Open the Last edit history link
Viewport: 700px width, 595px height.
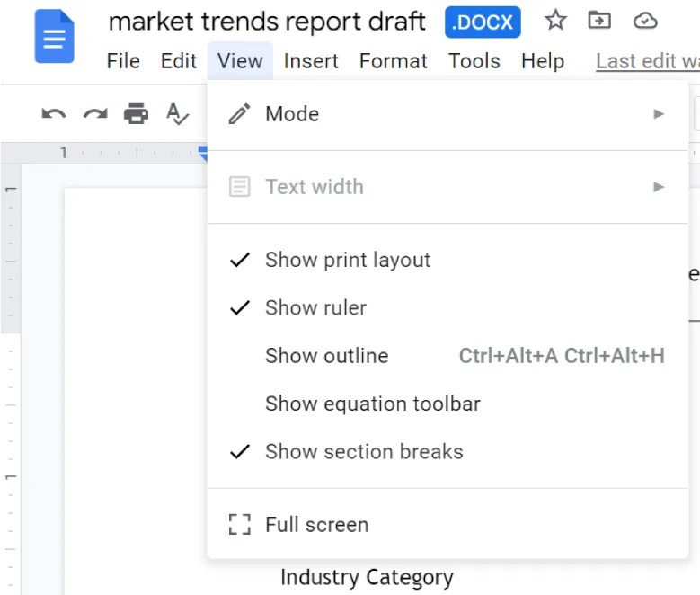tap(647, 61)
